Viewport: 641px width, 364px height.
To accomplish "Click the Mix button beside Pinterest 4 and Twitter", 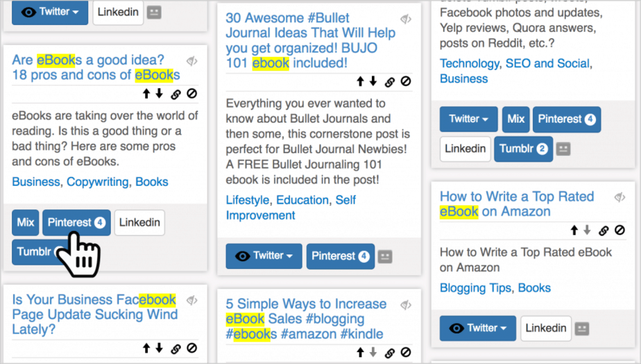I will tap(515, 119).
